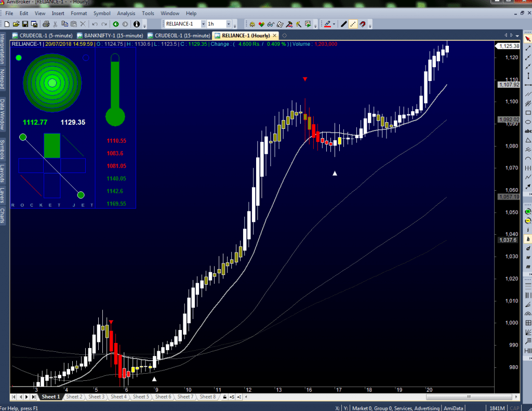Screen dimensions: 532x411
Task: Click the red line color swatch
Action: tap(327, 24)
